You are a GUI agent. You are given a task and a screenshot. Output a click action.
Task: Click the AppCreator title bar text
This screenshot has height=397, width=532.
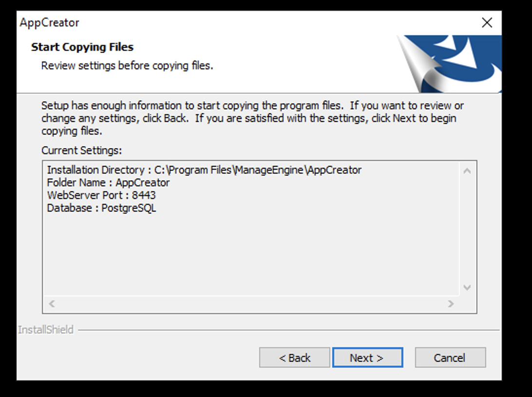tap(50, 22)
